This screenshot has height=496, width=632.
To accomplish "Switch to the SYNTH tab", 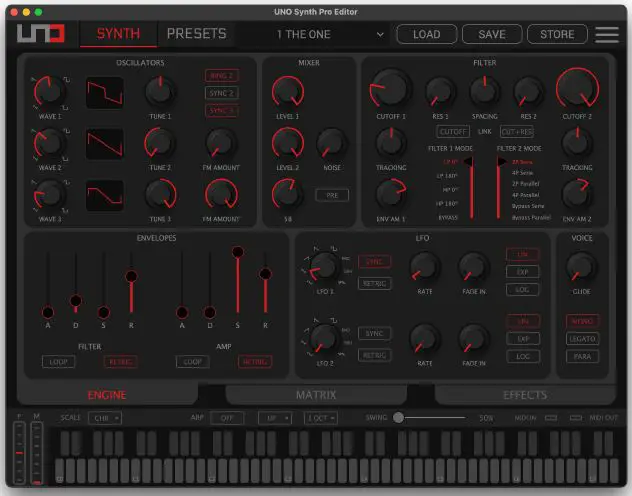I will (118, 34).
